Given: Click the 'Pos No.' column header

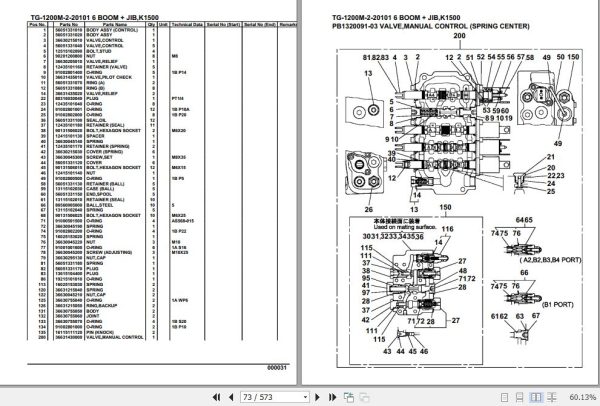Looking at the screenshot, I should click(37, 24).
